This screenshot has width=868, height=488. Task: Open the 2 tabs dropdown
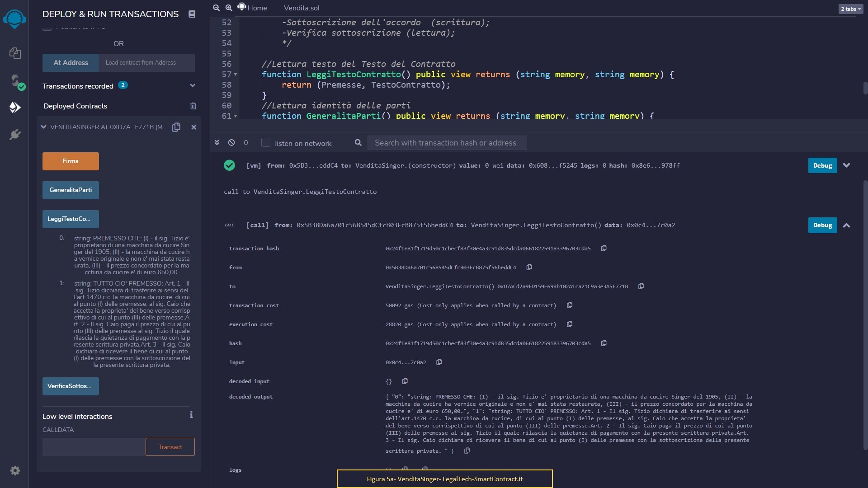coord(851,9)
